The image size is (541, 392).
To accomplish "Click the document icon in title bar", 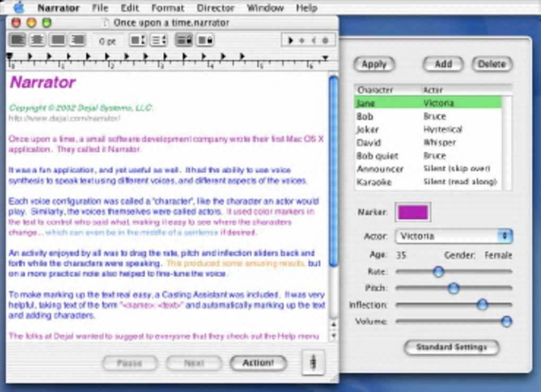I will (106, 23).
